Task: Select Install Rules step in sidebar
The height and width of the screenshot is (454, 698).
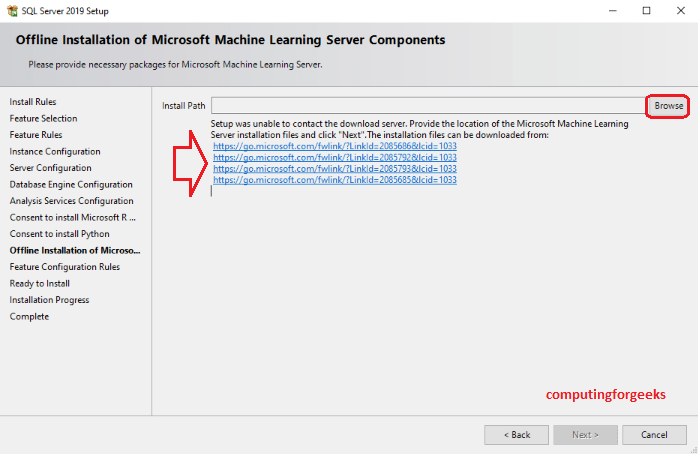Action: (x=33, y=102)
